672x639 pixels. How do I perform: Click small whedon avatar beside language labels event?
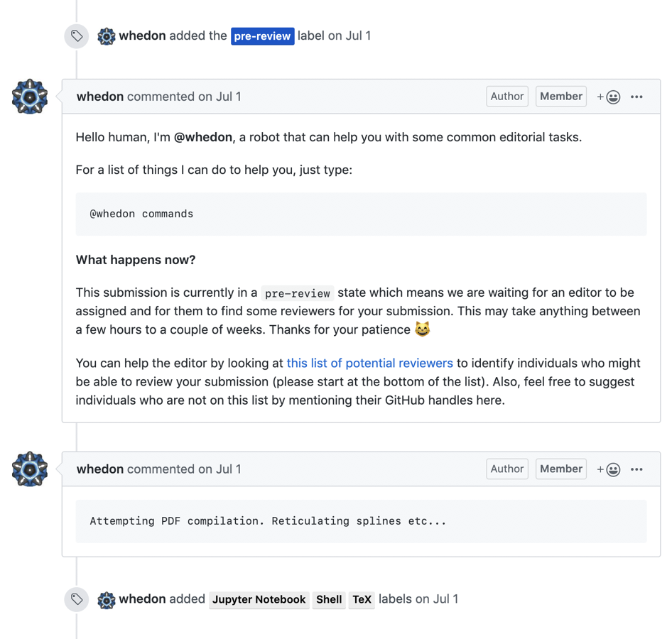(107, 600)
